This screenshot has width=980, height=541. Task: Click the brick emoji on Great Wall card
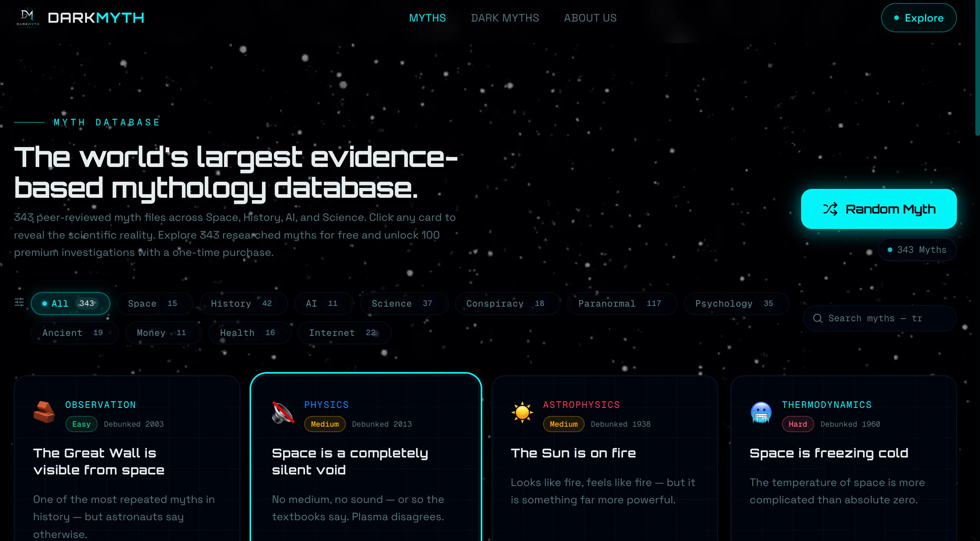(x=44, y=412)
